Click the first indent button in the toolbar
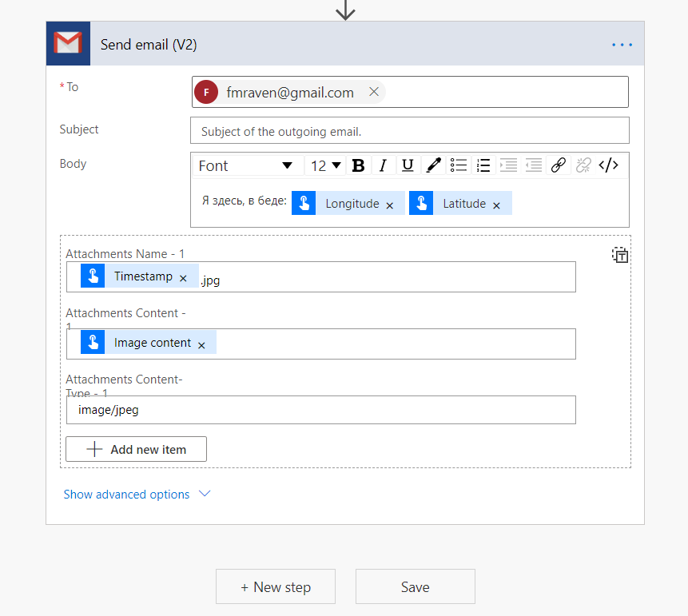688x616 pixels. coord(508,165)
